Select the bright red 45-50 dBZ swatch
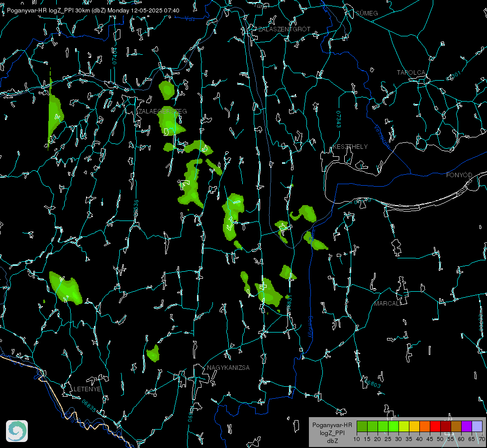 [435, 427]
